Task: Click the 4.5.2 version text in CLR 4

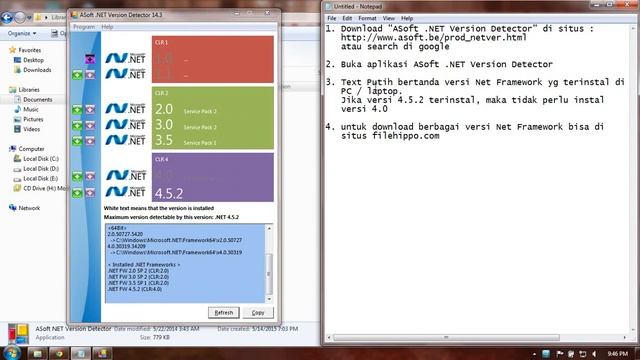Action: click(x=169, y=193)
